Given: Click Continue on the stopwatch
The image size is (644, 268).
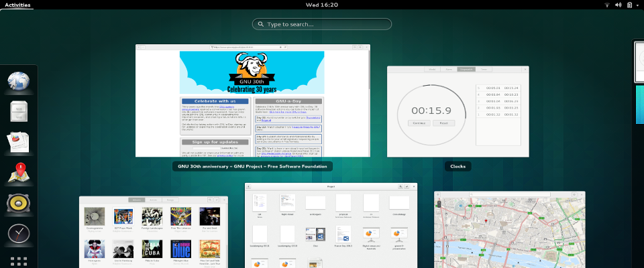Looking at the screenshot, I should 419,123.
